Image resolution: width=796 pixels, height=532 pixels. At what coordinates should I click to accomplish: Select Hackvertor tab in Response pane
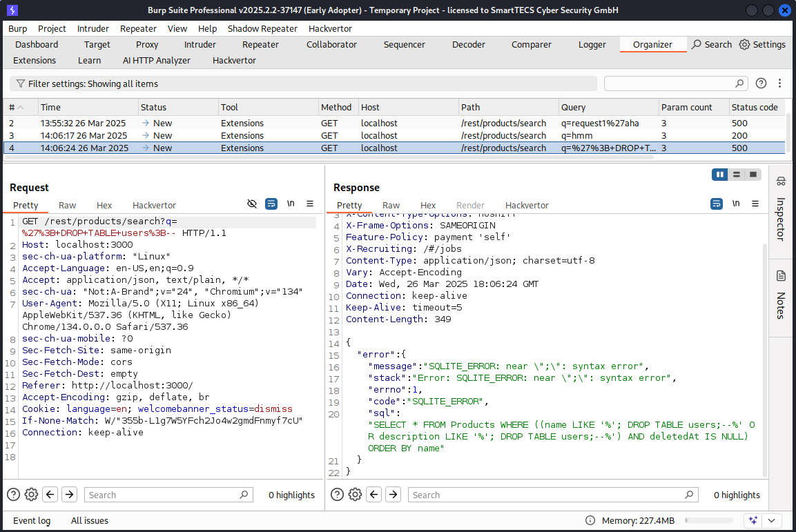527,205
